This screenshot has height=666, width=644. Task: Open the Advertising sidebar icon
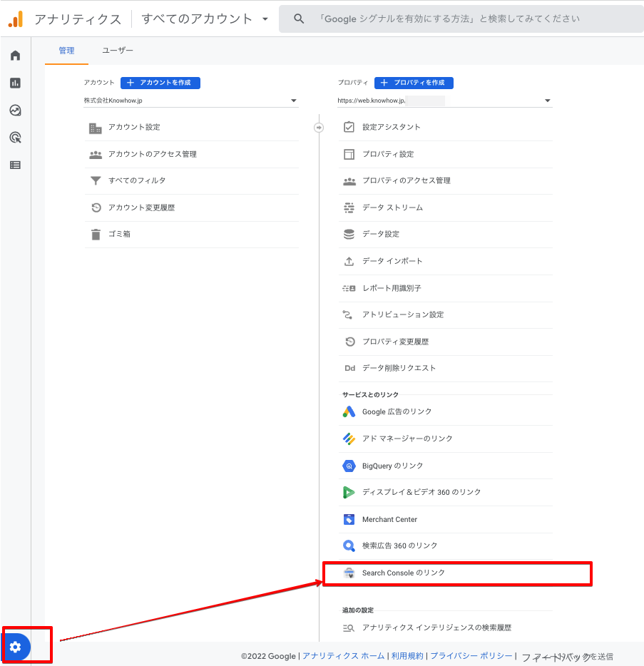click(x=15, y=138)
